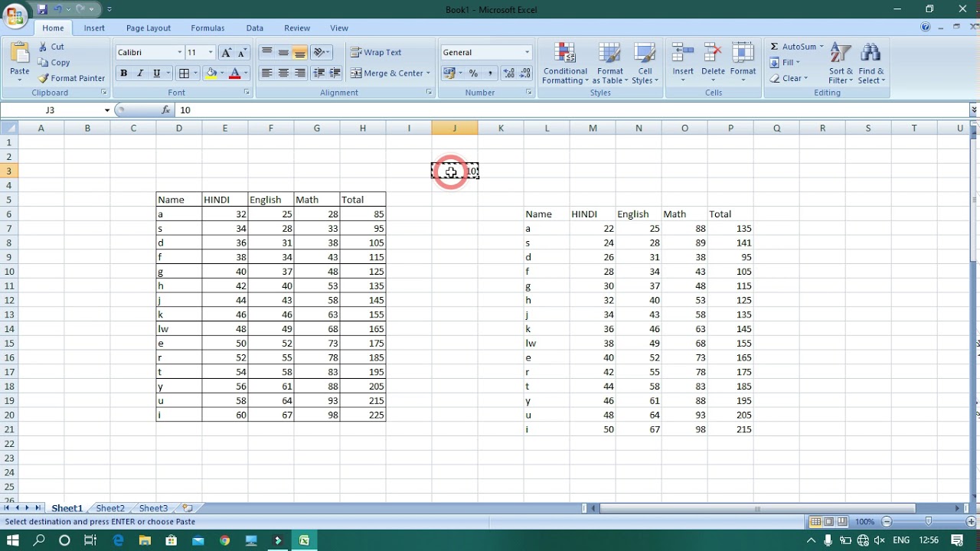980x551 pixels.
Task: Apply Accounting Number Format
Action: (449, 73)
